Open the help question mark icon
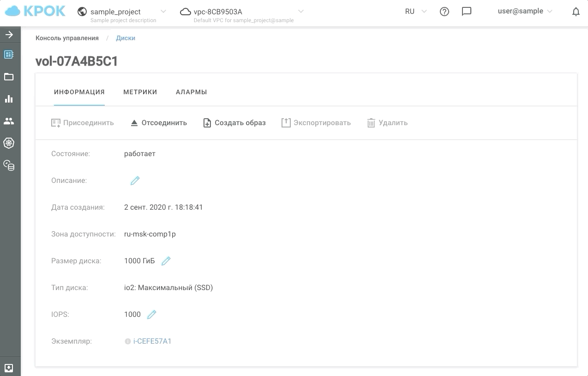 coord(444,12)
